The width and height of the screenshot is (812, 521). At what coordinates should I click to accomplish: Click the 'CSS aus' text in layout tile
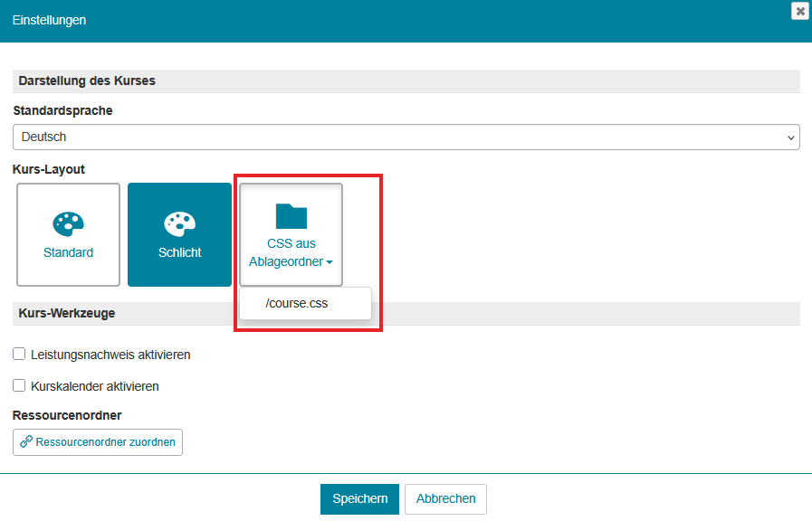pos(291,243)
